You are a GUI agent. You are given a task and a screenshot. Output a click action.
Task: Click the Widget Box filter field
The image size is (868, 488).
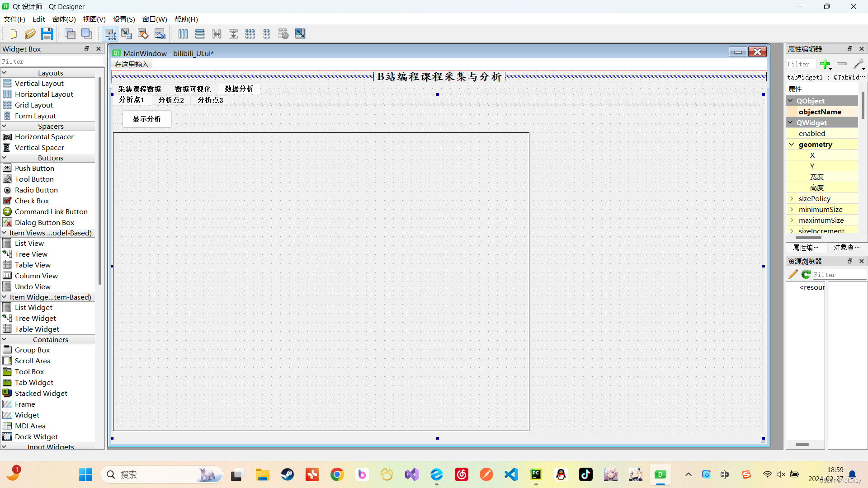pos(52,61)
